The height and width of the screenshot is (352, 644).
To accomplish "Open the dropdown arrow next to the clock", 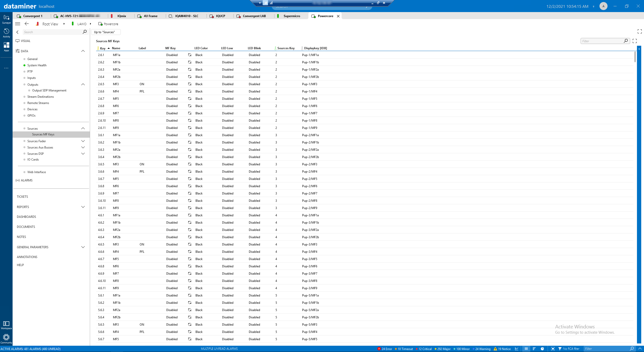I will tap(593, 7).
